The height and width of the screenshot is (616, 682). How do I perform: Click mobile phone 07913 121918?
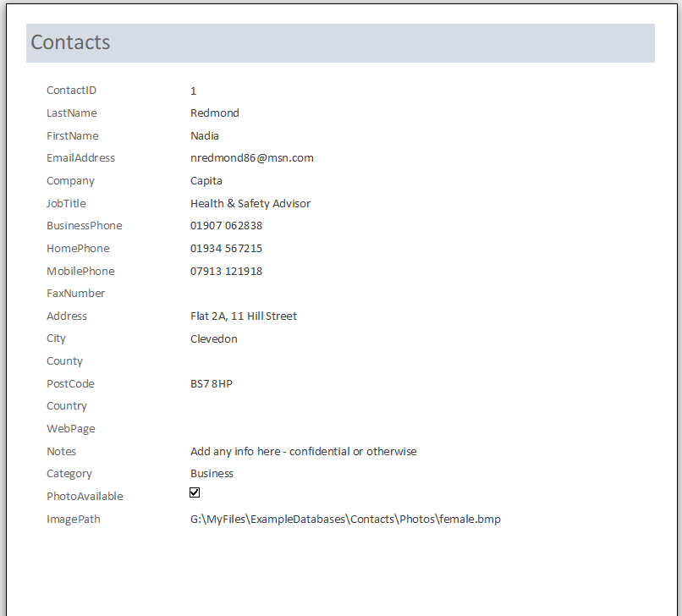tap(226, 272)
